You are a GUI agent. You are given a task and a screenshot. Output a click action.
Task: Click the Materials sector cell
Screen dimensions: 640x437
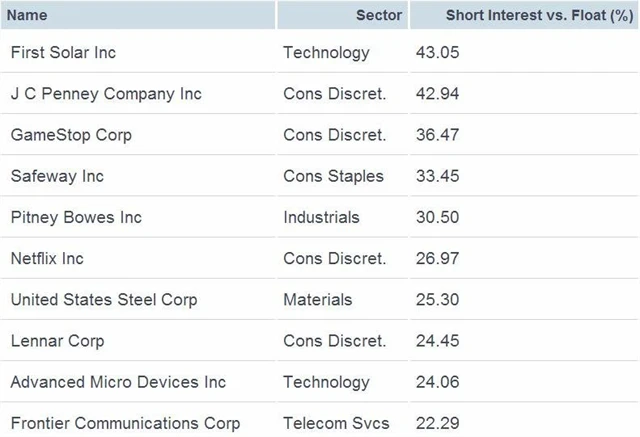point(318,299)
